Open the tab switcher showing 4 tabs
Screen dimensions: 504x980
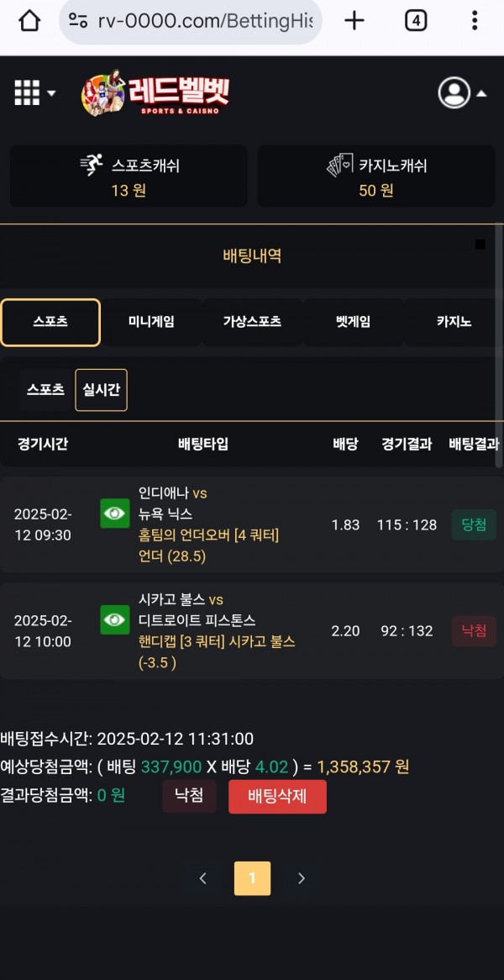tap(416, 21)
